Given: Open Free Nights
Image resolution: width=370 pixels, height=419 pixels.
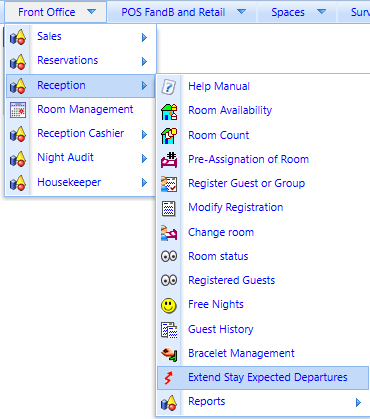Looking at the screenshot, I should tap(263, 305).
